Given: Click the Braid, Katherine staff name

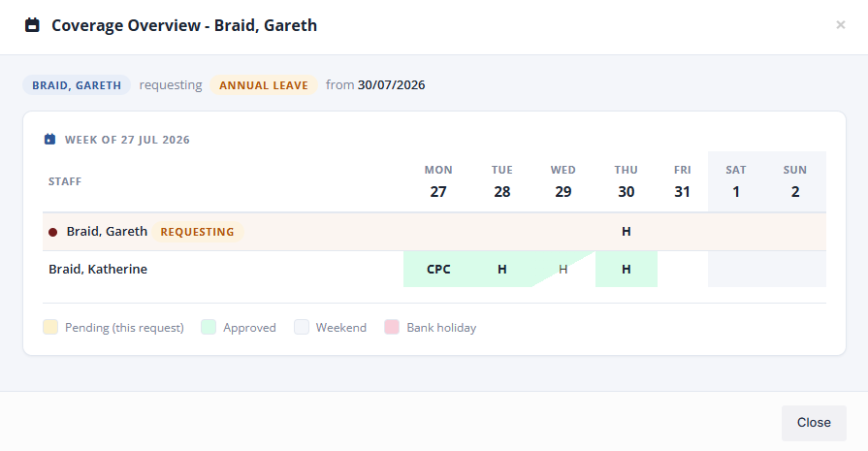Looking at the screenshot, I should click(x=98, y=269).
